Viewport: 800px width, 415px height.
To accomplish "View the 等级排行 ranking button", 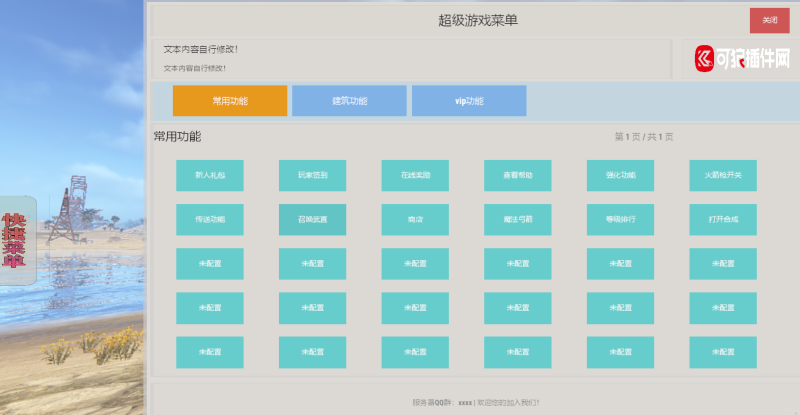I will (x=620, y=219).
